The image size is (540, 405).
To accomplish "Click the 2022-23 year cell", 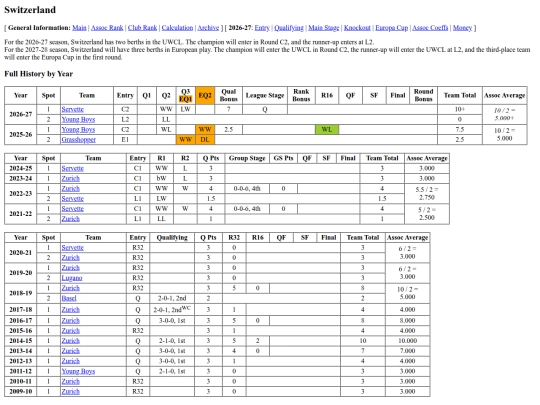I will 21,194.
